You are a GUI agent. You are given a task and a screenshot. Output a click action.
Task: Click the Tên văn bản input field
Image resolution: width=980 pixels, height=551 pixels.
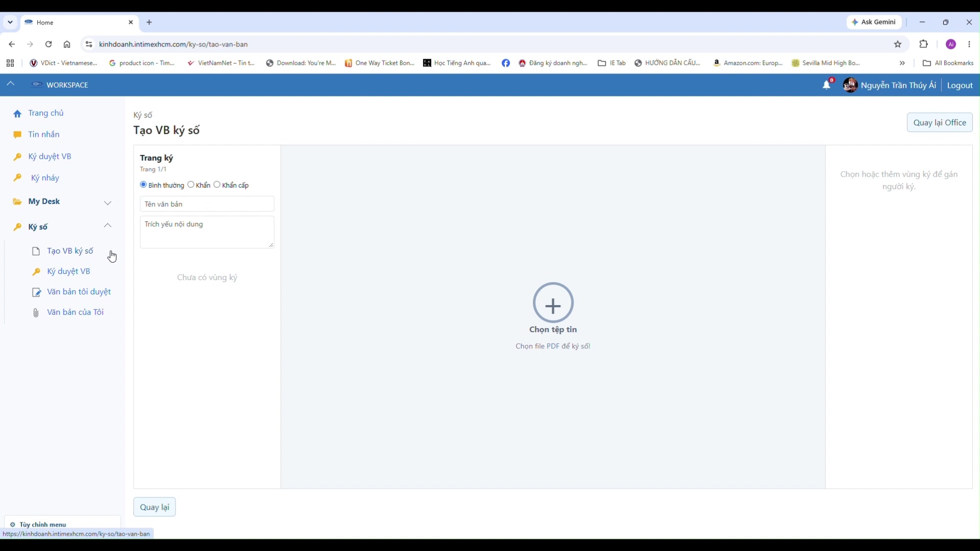click(x=207, y=204)
